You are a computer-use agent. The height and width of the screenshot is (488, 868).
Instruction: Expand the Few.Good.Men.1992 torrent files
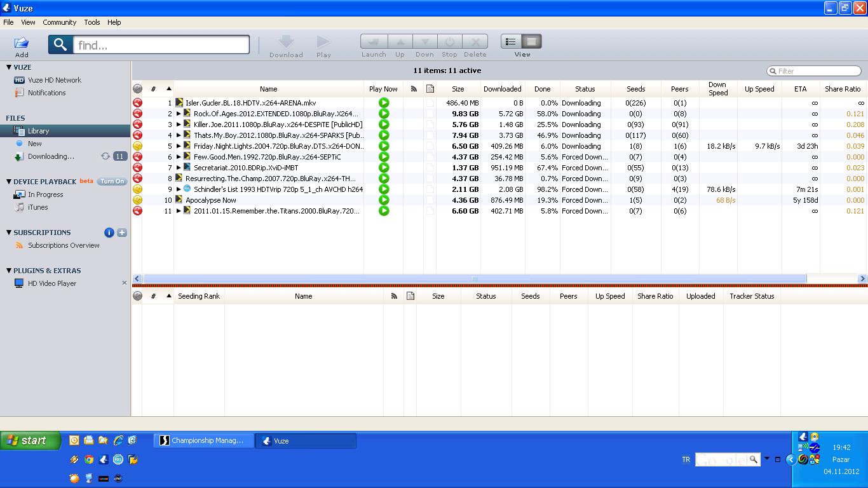tap(179, 157)
